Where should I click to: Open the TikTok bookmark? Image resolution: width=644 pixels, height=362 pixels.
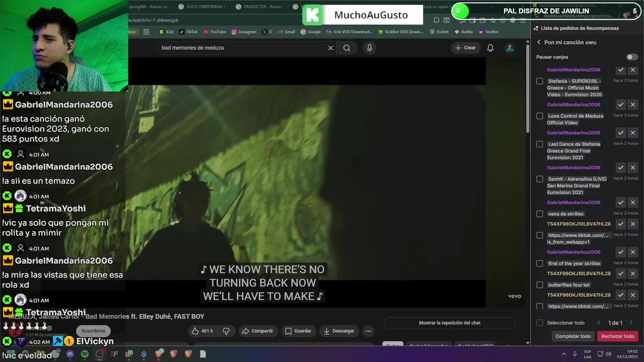tap(189, 32)
